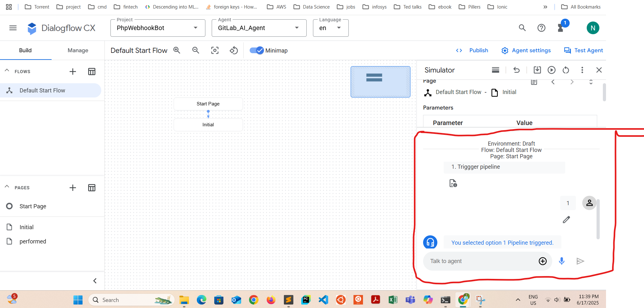Click the minimap thumbnail on the canvas

point(380,82)
